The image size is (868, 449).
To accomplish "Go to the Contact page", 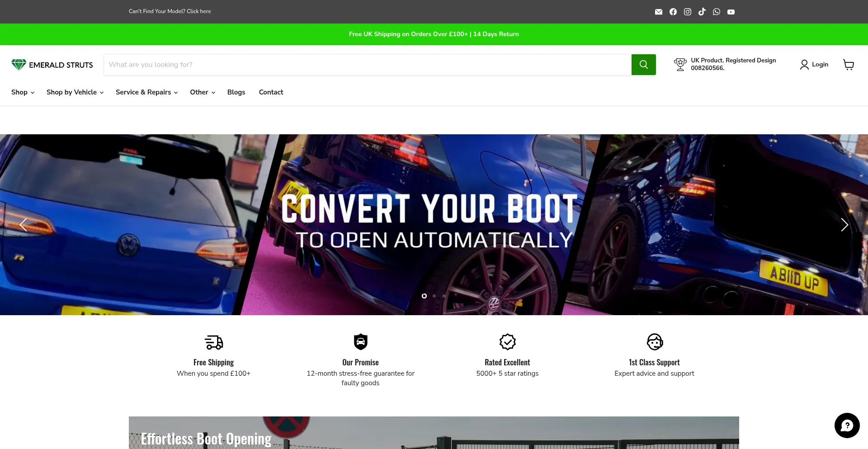I will click(271, 92).
